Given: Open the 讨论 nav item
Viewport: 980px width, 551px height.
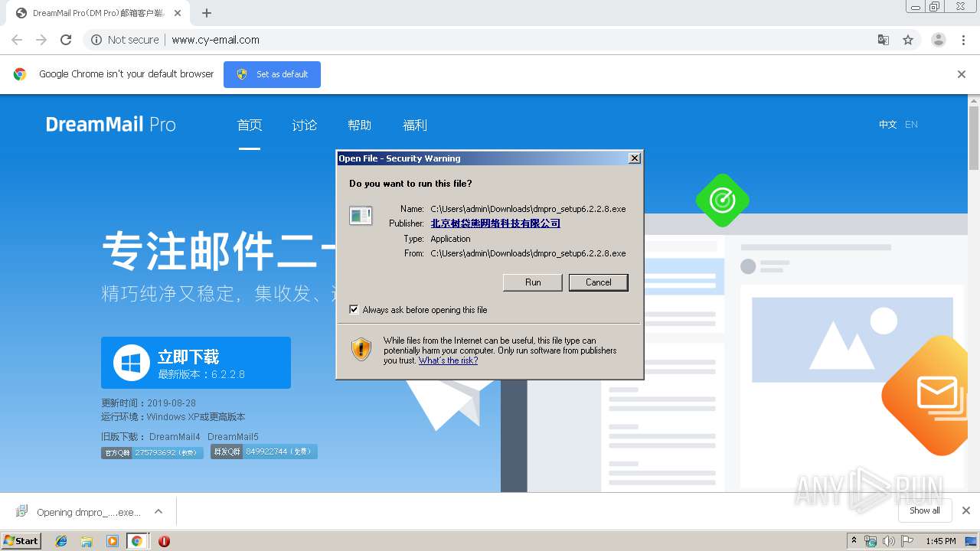Looking at the screenshot, I should coord(304,126).
